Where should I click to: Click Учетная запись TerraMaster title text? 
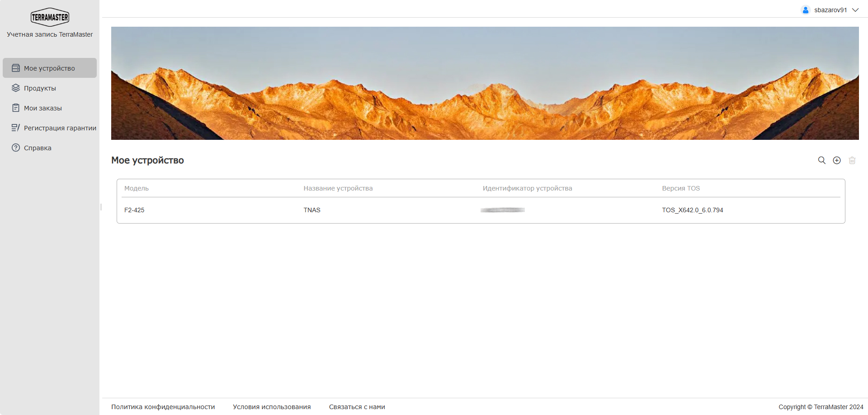tap(50, 34)
